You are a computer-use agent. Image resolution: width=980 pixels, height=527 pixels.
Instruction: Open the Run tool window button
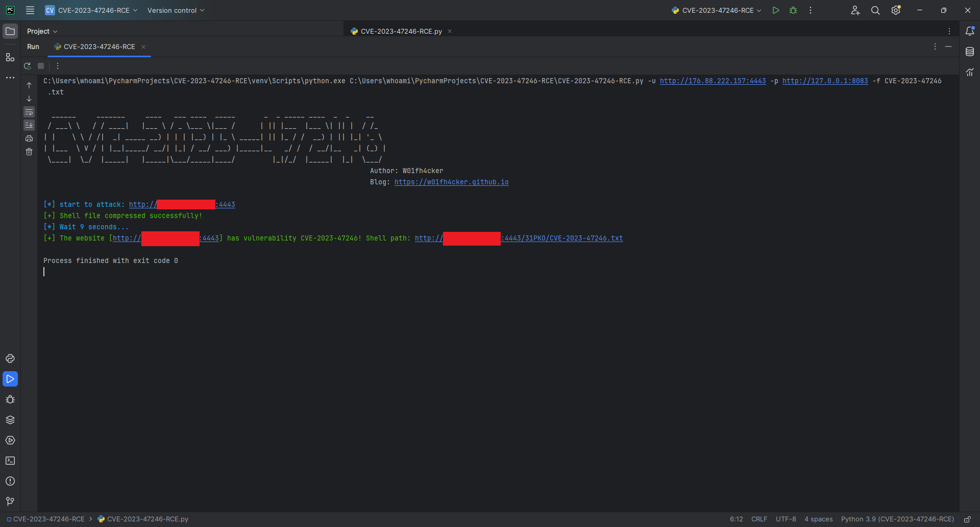(10, 379)
